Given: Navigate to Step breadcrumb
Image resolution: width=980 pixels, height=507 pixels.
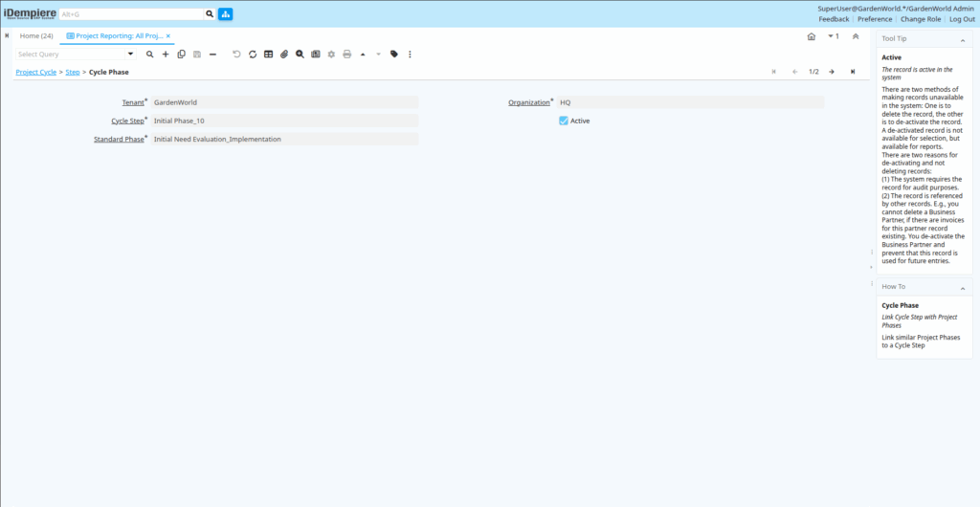Looking at the screenshot, I should pos(73,72).
